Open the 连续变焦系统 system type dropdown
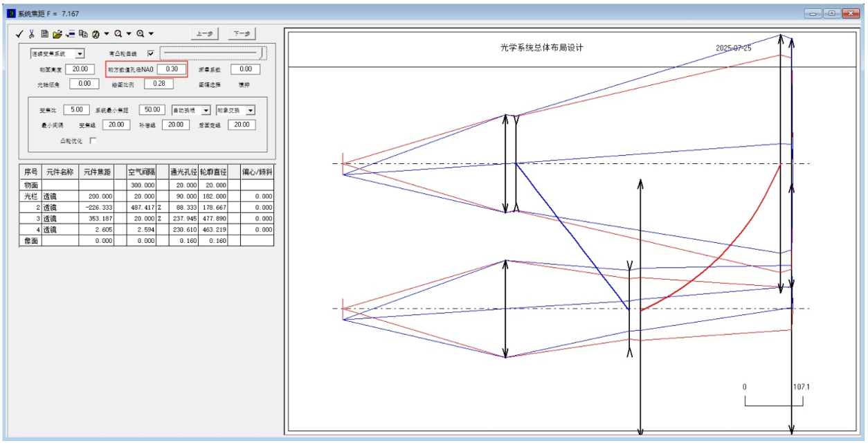 [80, 53]
